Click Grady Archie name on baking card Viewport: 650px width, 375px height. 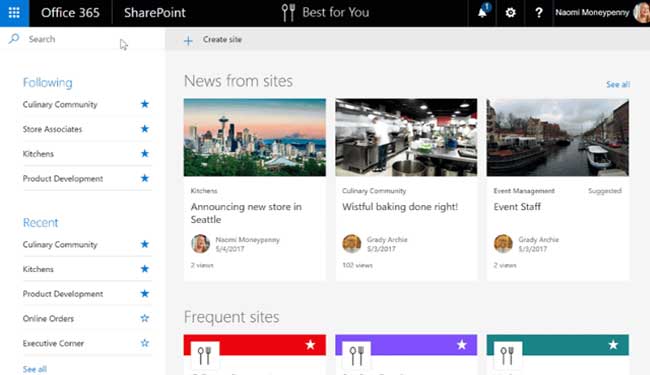[387, 240]
